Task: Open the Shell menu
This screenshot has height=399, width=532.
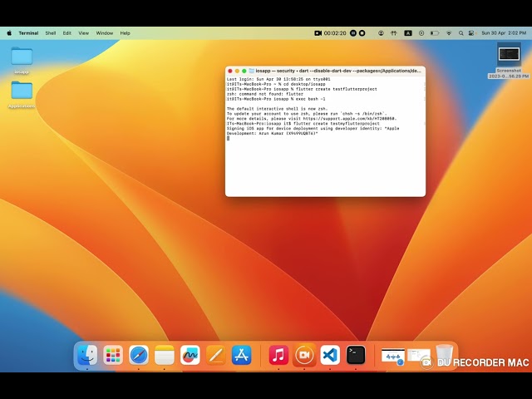Action: click(51, 33)
